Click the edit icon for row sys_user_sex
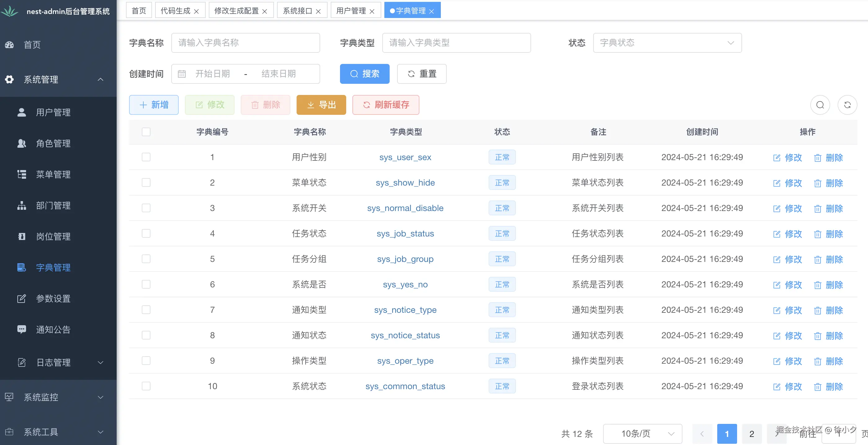The height and width of the screenshot is (445, 868). [x=777, y=157]
